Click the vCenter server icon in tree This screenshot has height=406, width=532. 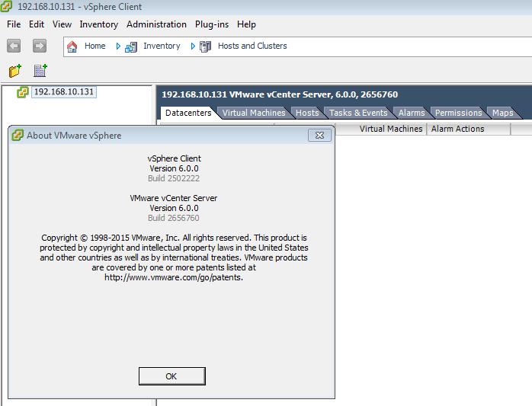tap(22, 92)
